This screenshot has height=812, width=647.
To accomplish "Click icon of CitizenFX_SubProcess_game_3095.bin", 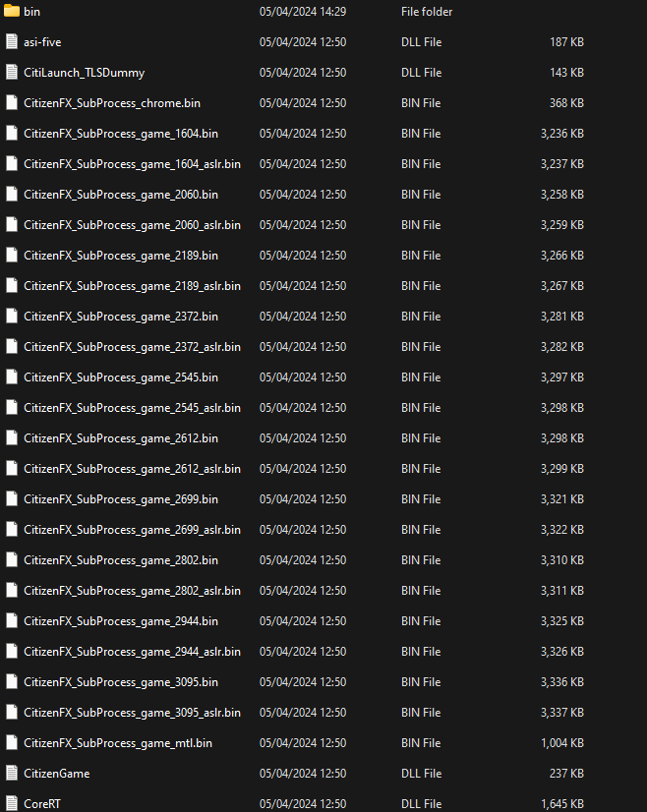I will point(12,682).
